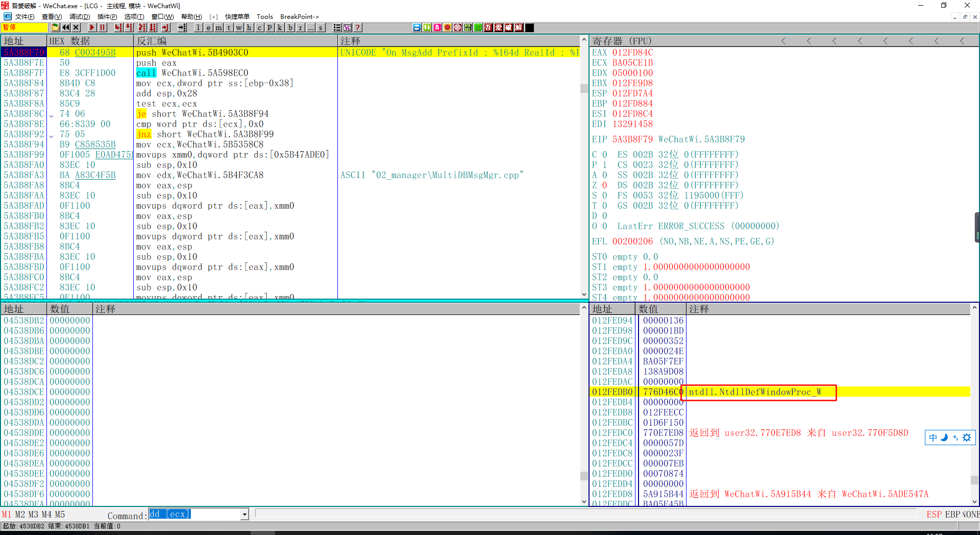Click the target circles plugin icon
Viewport: 980px width, 535px height.
tap(457, 28)
